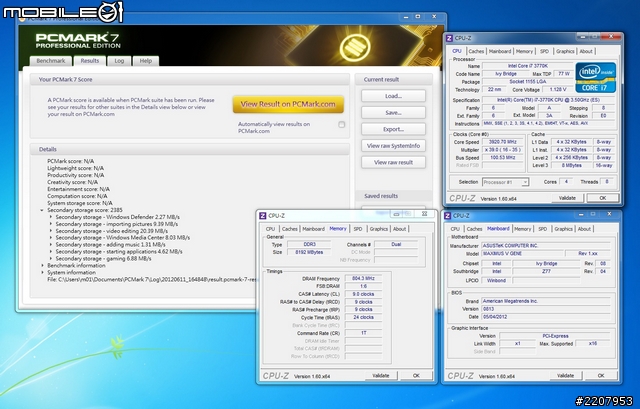Open the Graphics tab in the CPU-Z Memory window
640x409 pixels.
point(379,229)
